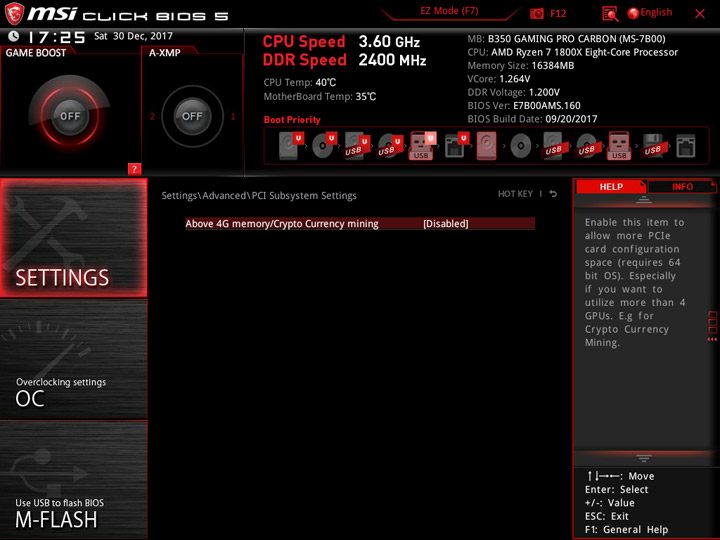Select A-XMP profile 1
This screenshot has height=540, width=720.
point(233,116)
